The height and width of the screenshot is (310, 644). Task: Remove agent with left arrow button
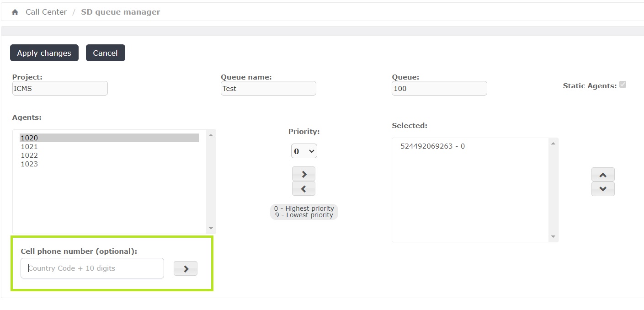(x=303, y=189)
